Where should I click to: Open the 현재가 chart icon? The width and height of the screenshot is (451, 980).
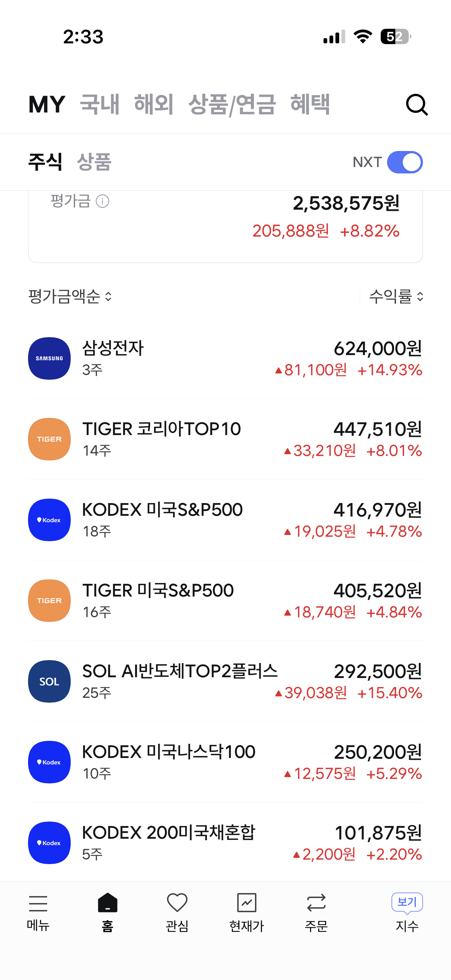246,903
